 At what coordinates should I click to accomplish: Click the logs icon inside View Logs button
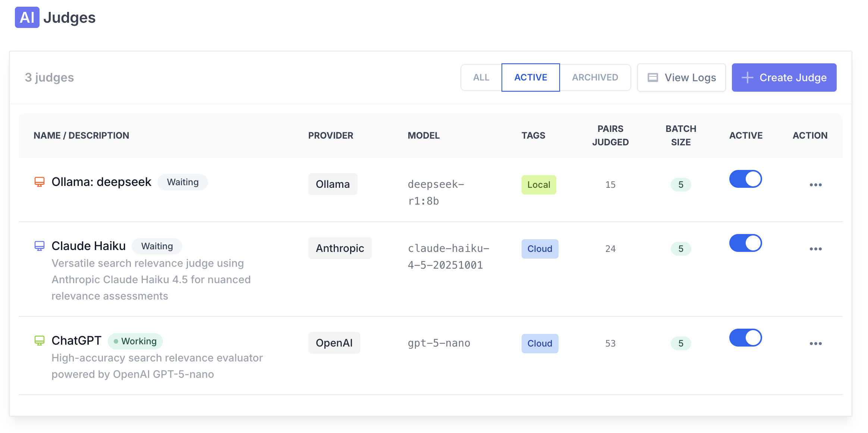pyautogui.click(x=653, y=77)
